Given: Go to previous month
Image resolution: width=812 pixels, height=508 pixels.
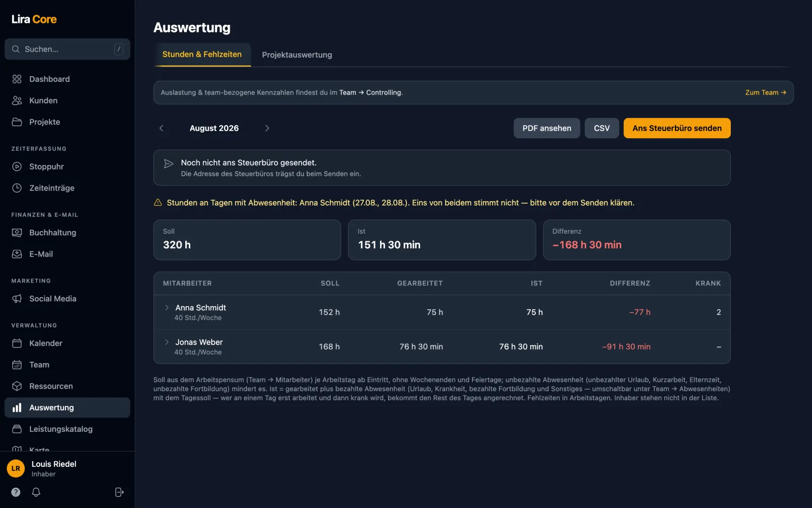Looking at the screenshot, I should (161, 128).
